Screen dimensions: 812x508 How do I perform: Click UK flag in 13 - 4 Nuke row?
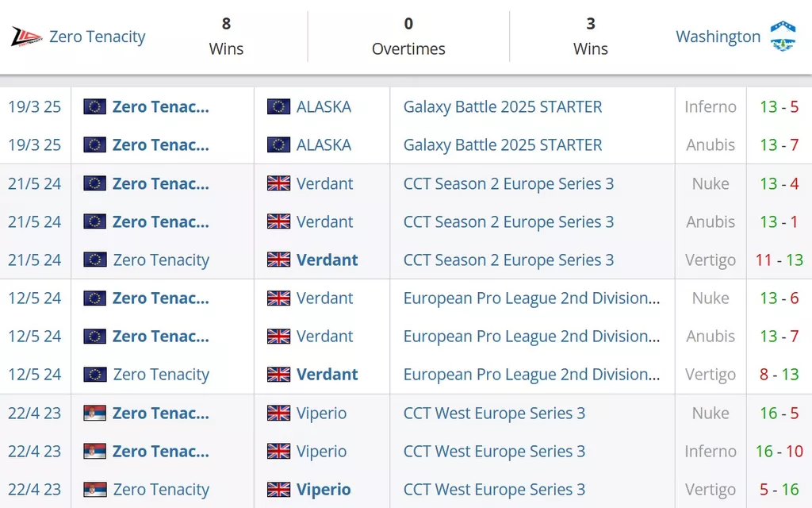click(x=278, y=183)
